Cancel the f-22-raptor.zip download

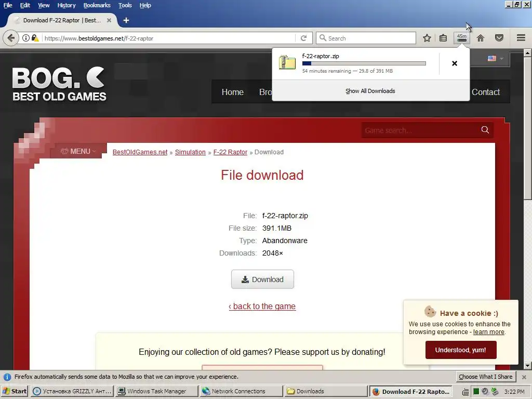click(x=455, y=63)
